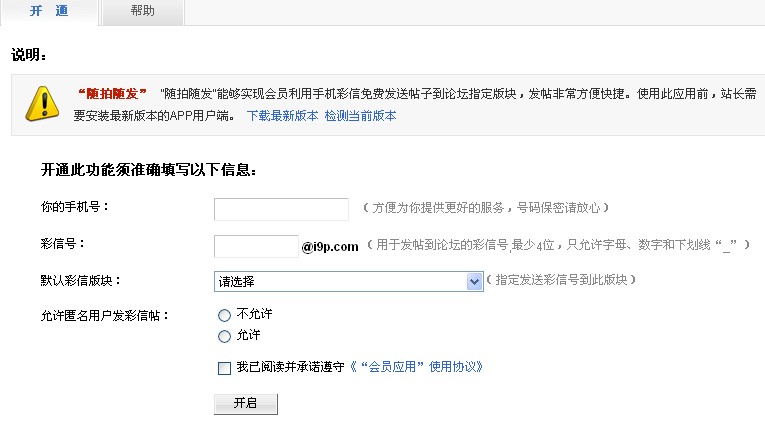Click the 允许匿名用户发彩信帖: label
This screenshot has height=436, width=765.
point(104,316)
